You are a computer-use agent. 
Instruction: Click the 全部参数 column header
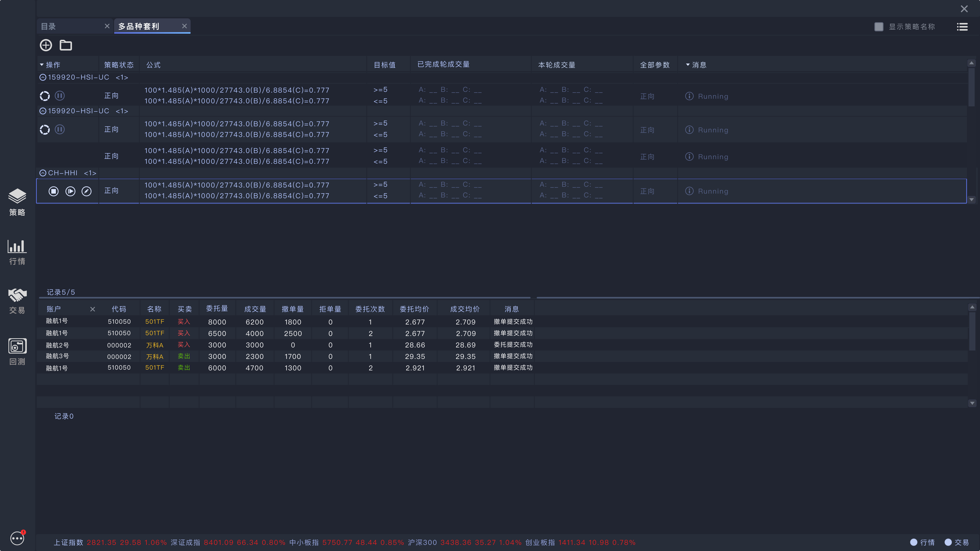tap(655, 65)
